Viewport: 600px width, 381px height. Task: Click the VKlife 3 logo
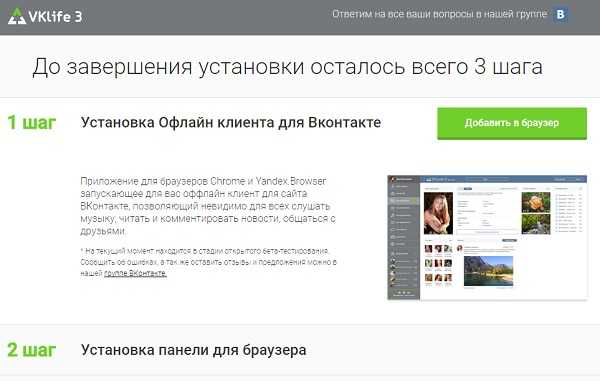[x=45, y=16]
